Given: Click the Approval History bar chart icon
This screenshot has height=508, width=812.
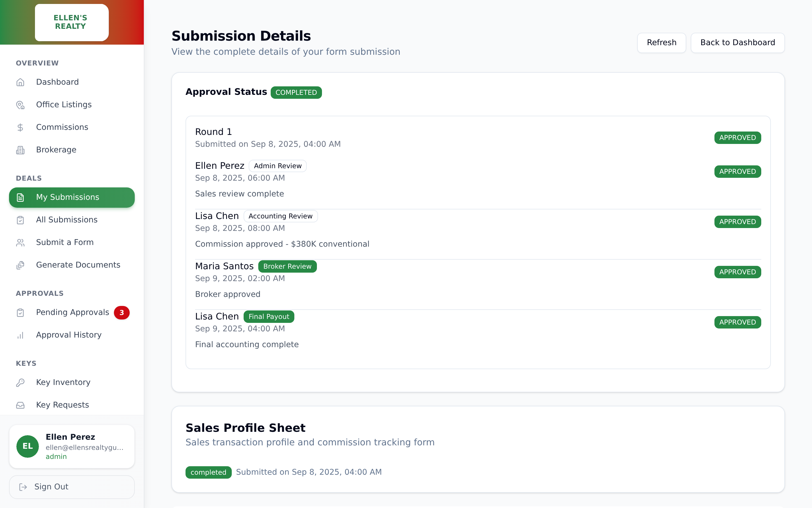Looking at the screenshot, I should coord(21,335).
